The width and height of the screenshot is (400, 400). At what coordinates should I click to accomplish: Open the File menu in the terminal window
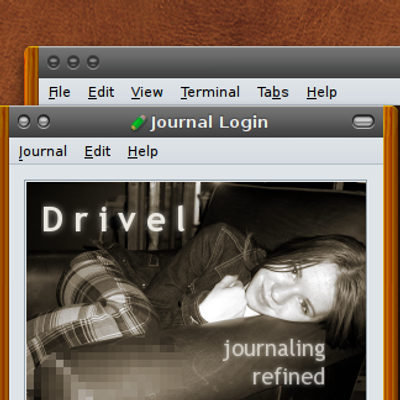coord(59,92)
